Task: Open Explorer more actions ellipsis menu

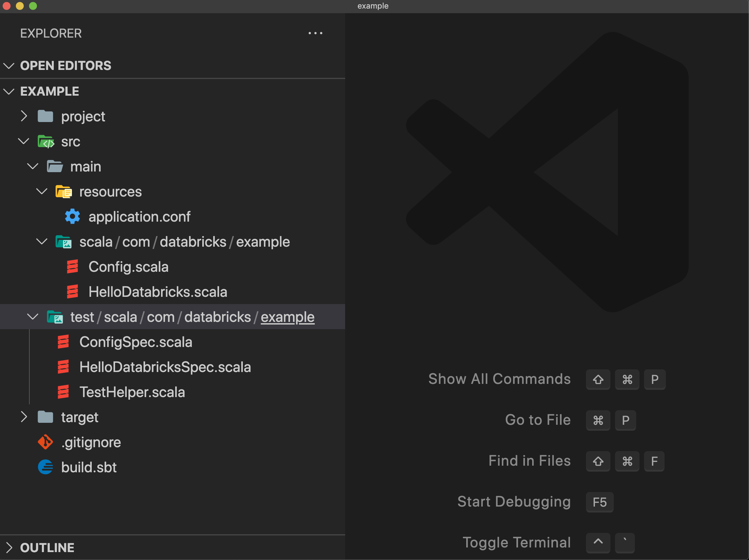Action: pos(315,33)
